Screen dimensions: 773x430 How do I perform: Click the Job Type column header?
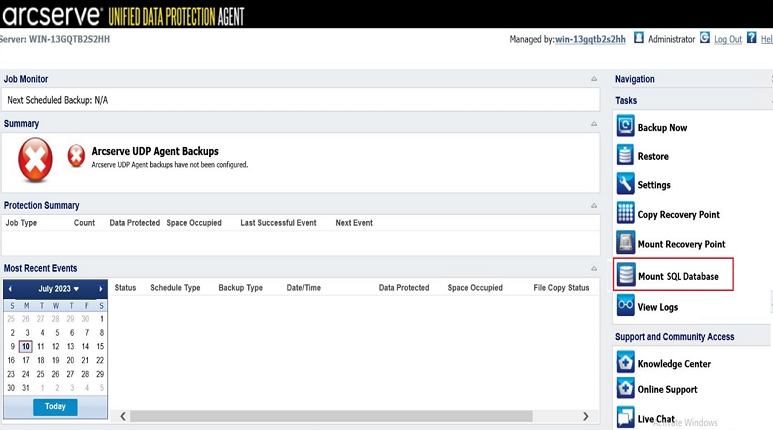click(x=21, y=223)
